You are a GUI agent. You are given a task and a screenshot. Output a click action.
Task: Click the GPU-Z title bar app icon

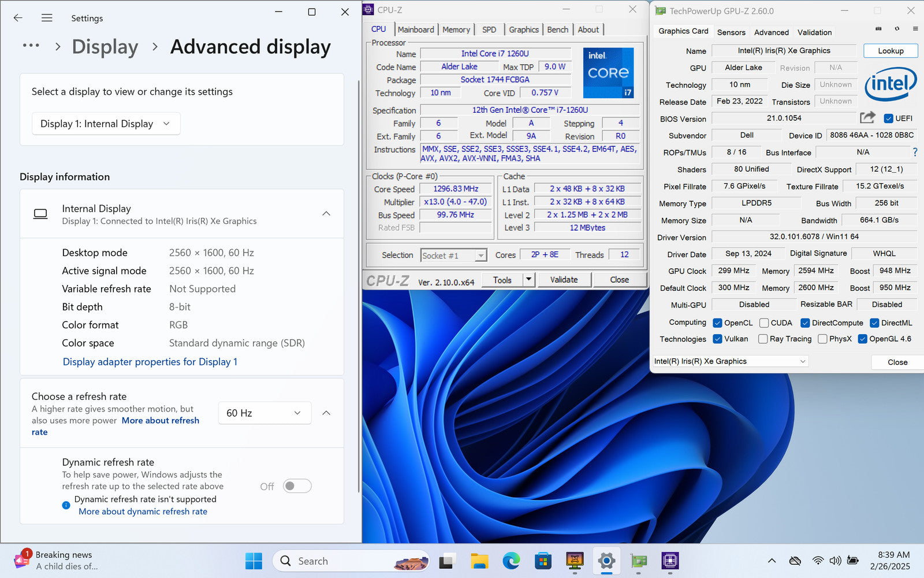coord(661,11)
